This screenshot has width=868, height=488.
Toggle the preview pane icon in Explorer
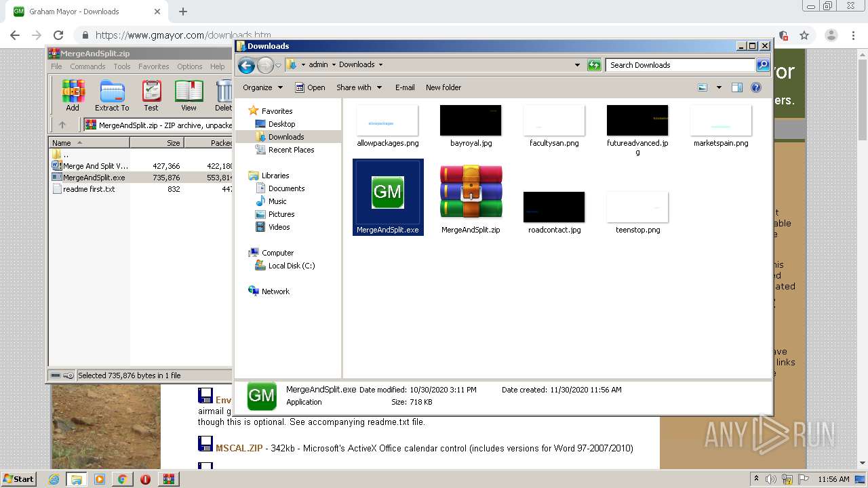(737, 87)
